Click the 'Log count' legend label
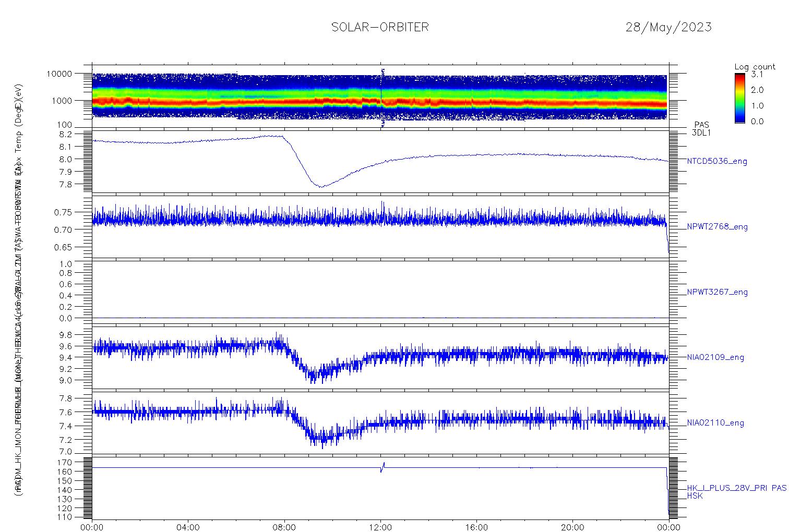The height and width of the screenshot is (532, 789). [755, 67]
